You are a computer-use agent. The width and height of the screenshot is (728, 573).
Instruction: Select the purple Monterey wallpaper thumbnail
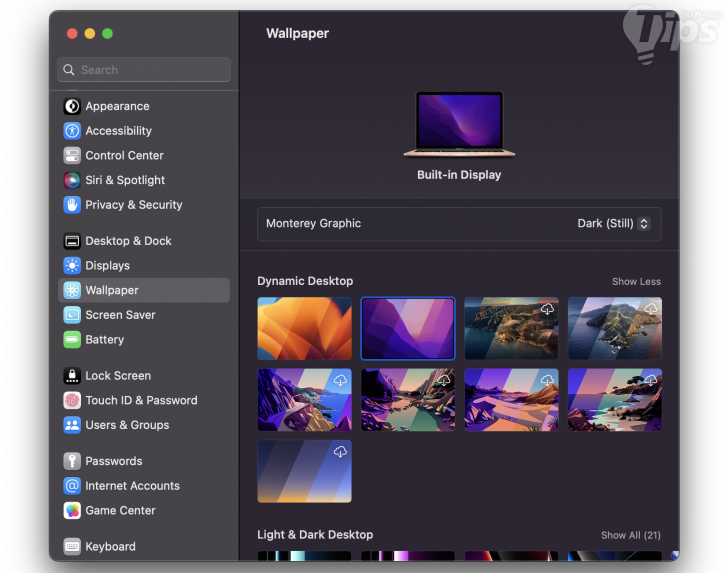coord(408,329)
